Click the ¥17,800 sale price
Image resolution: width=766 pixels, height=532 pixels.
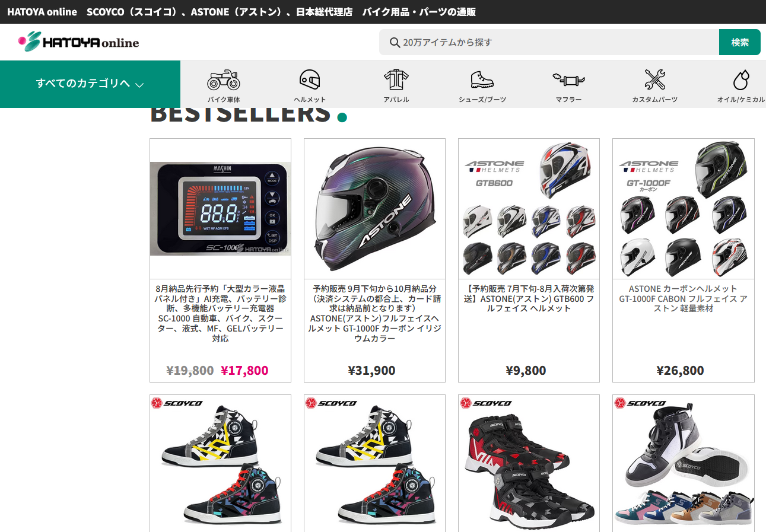coord(244,371)
